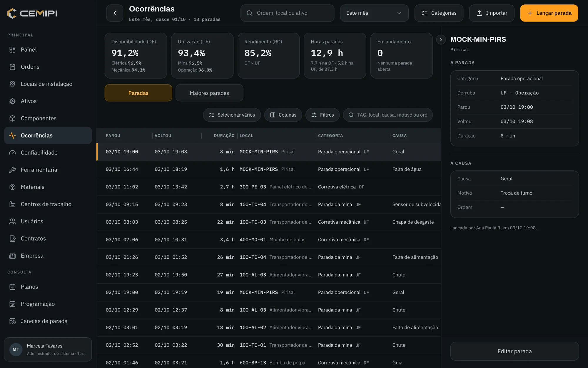The width and height of the screenshot is (588, 368).
Task: Open the Filtros filter options
Action: (x=323, y=115)
